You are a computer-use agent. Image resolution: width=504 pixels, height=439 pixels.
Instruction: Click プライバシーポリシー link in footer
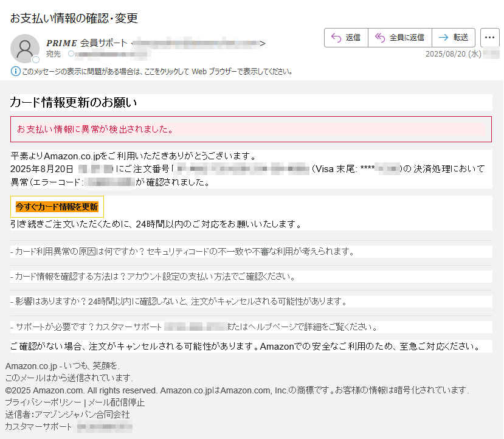43,403
